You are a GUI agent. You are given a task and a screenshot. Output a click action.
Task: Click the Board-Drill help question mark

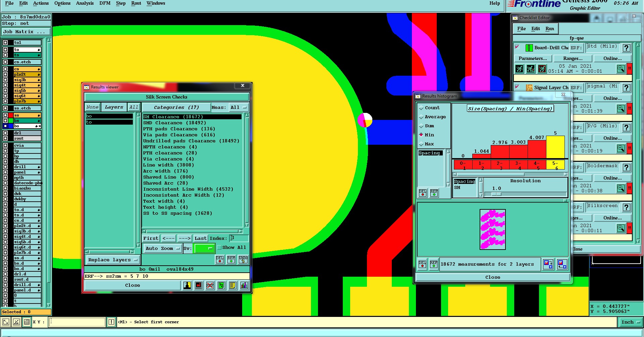(x=626, y=48)
